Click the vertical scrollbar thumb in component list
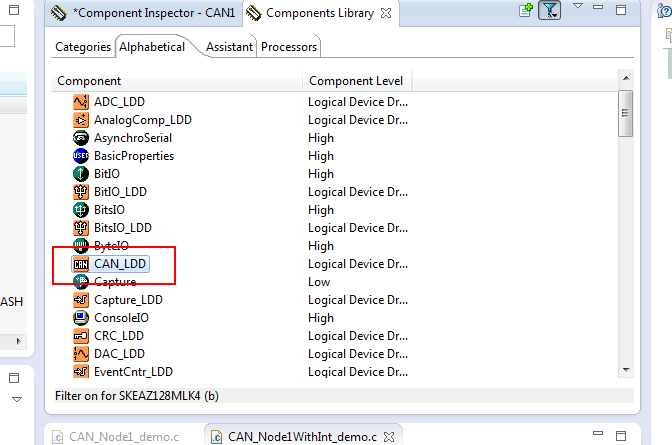Screen dimensions: 672x445 point(626,113)
